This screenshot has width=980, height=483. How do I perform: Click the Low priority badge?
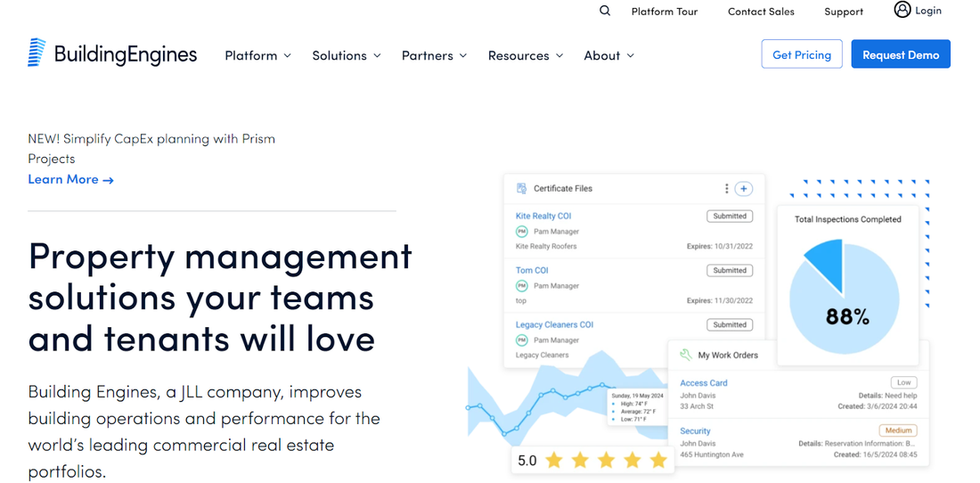(x=903, y=382)
